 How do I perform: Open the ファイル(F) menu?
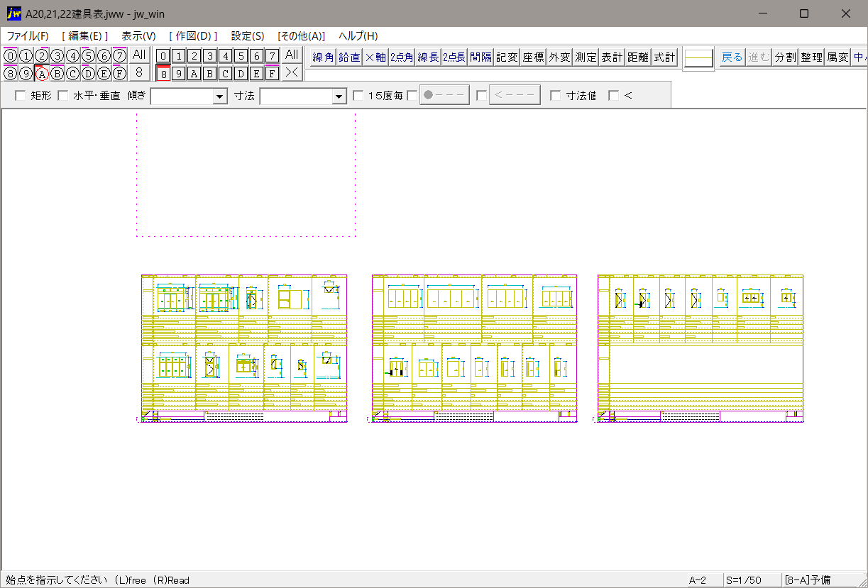[28, 36]
